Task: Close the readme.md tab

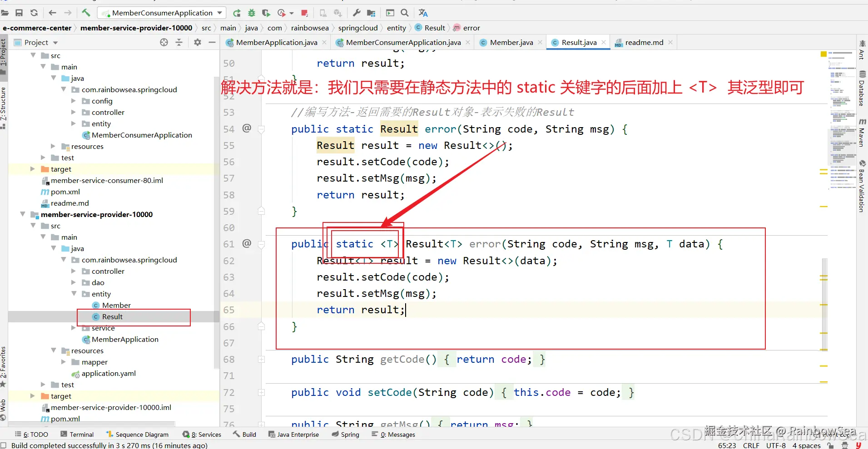Action: click(670, 42)
